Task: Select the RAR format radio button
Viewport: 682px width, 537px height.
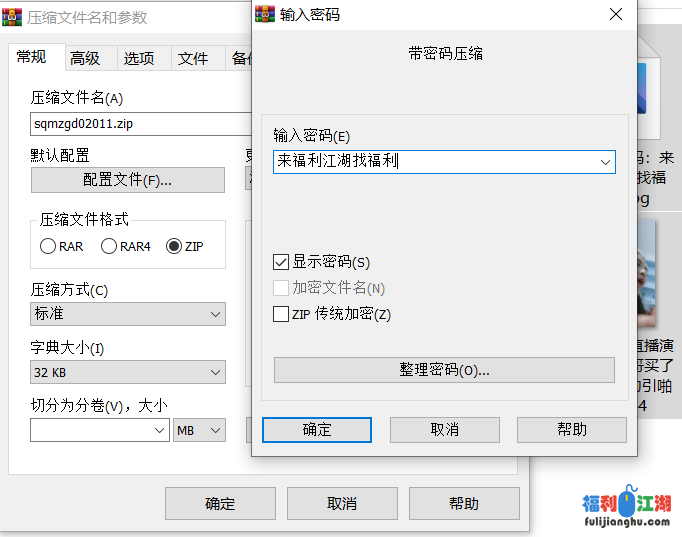Action: pyautogui.click(x=48, y=246)
